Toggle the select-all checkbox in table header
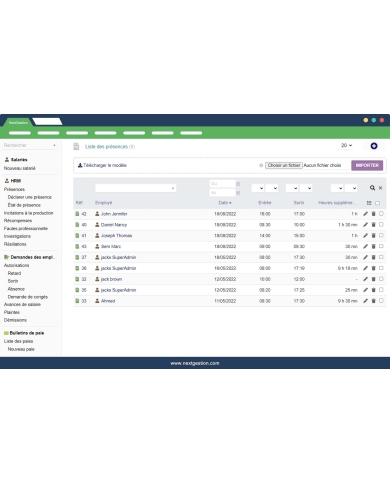Screen dimensions: 390x484 pos(377,203)
